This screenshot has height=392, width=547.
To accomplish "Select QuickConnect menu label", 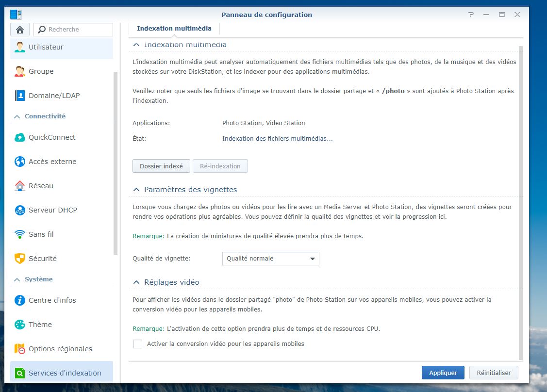I will pos(52,137).
